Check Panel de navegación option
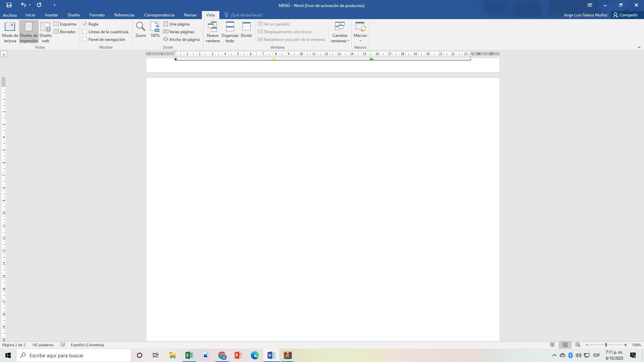The height and width of the screenshot is (362, 644). pos(85,39)
